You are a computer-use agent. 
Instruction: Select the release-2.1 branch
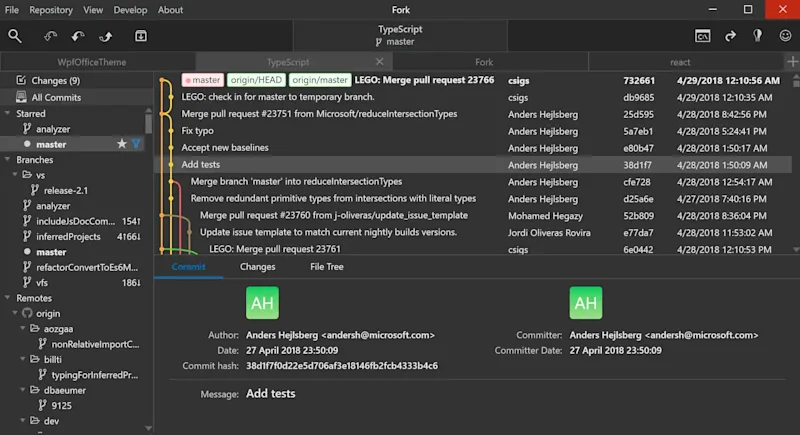click(x=66, y=190)
